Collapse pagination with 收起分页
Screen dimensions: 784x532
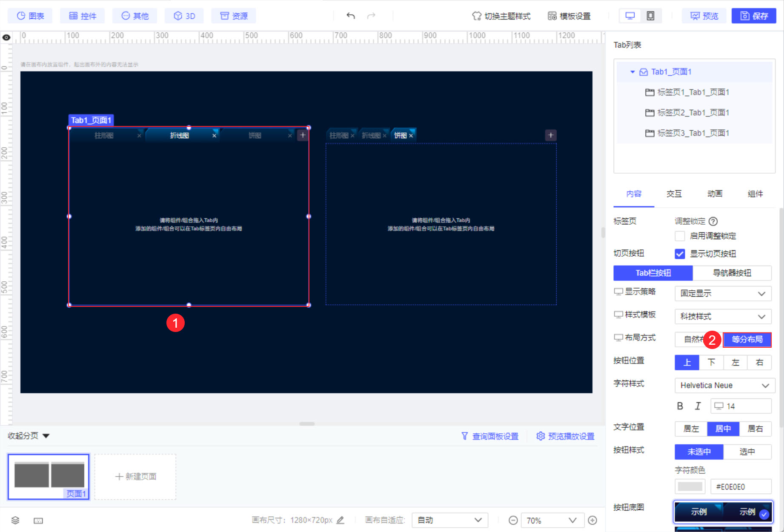click(29, 435)
